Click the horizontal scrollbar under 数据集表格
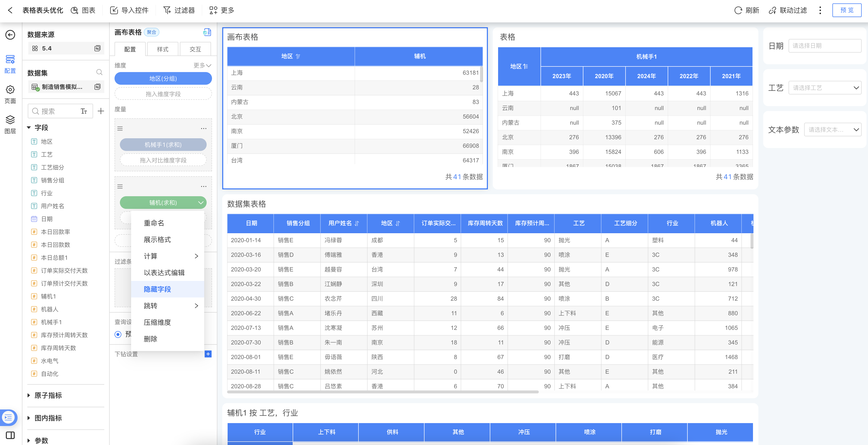Viewport: 868px width, 445px height. 383,392
